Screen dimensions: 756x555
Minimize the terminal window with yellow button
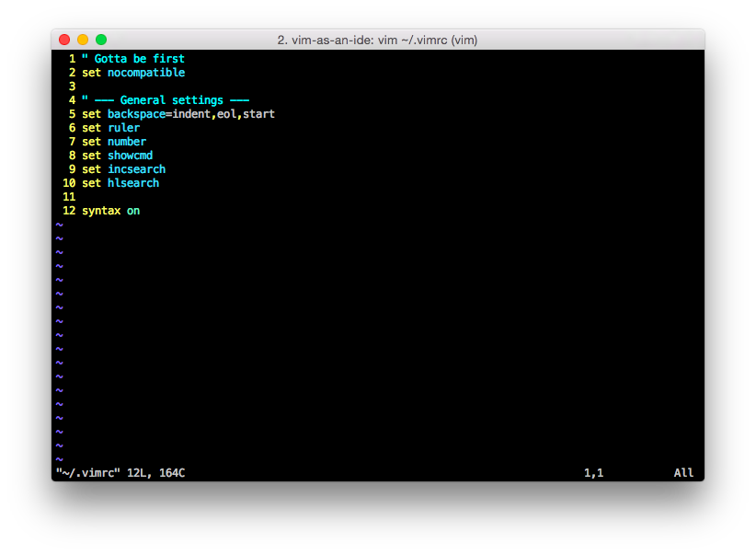[83, 40]
